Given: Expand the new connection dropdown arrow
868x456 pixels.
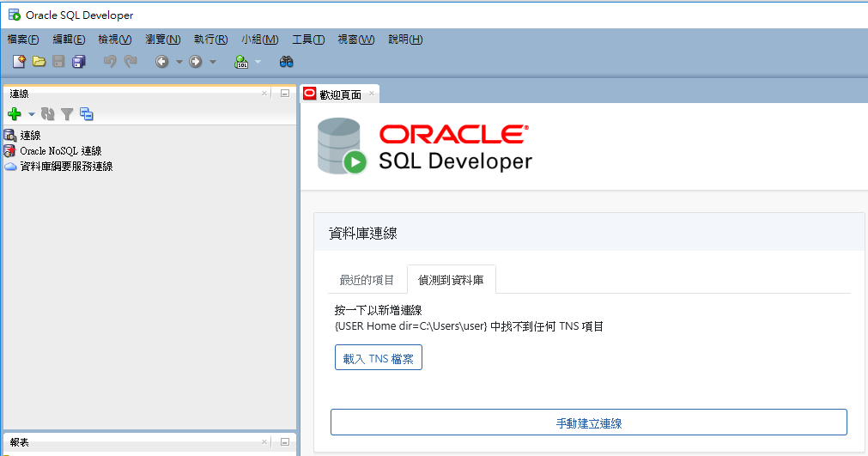Looking at the screenshot, I should point(32,114).
